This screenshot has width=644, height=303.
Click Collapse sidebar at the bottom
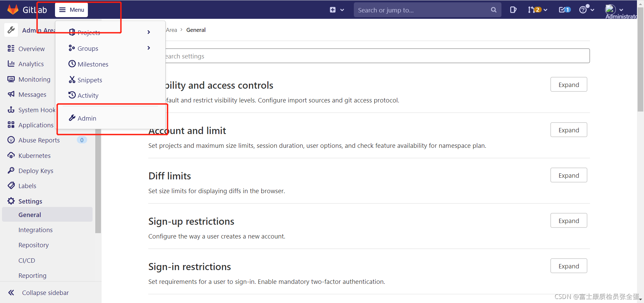[45, 292]
